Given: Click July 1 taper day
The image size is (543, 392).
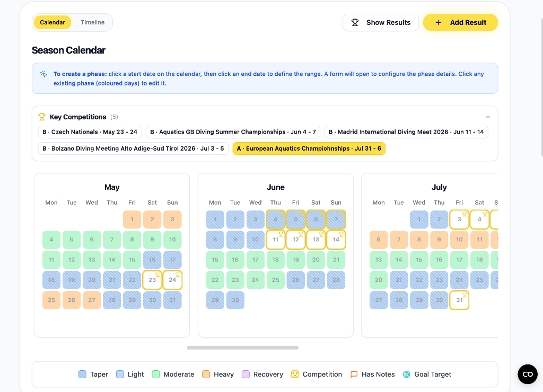Looking at the screenshot, I should (419, 219).
